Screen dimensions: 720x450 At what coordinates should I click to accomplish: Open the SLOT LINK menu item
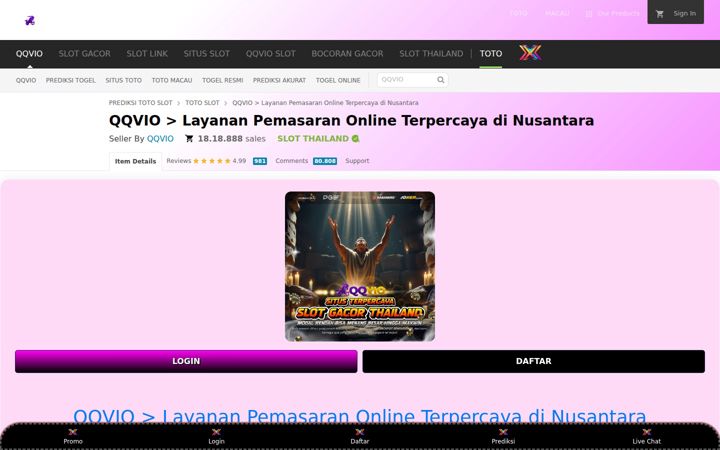pyautogui.click(x=147, y=54)
